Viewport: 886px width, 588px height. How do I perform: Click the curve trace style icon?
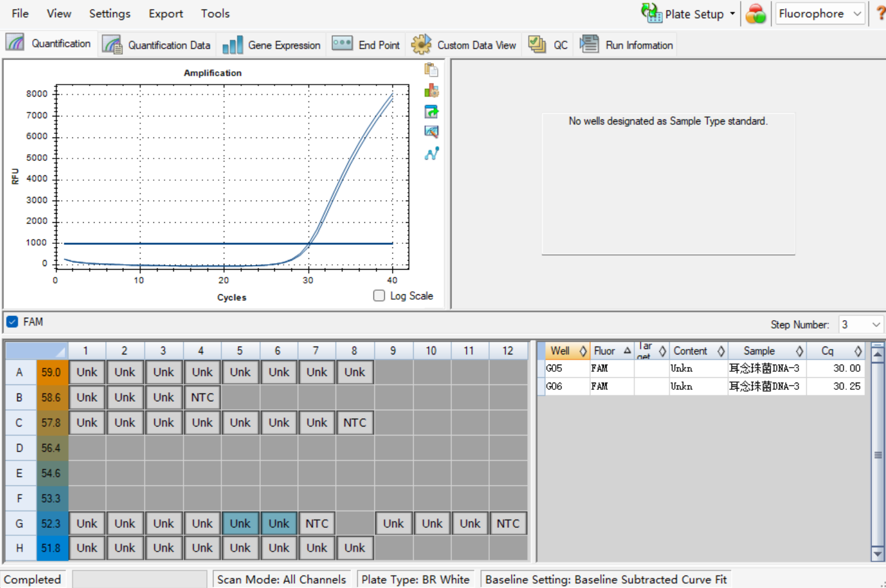(431, 154)
